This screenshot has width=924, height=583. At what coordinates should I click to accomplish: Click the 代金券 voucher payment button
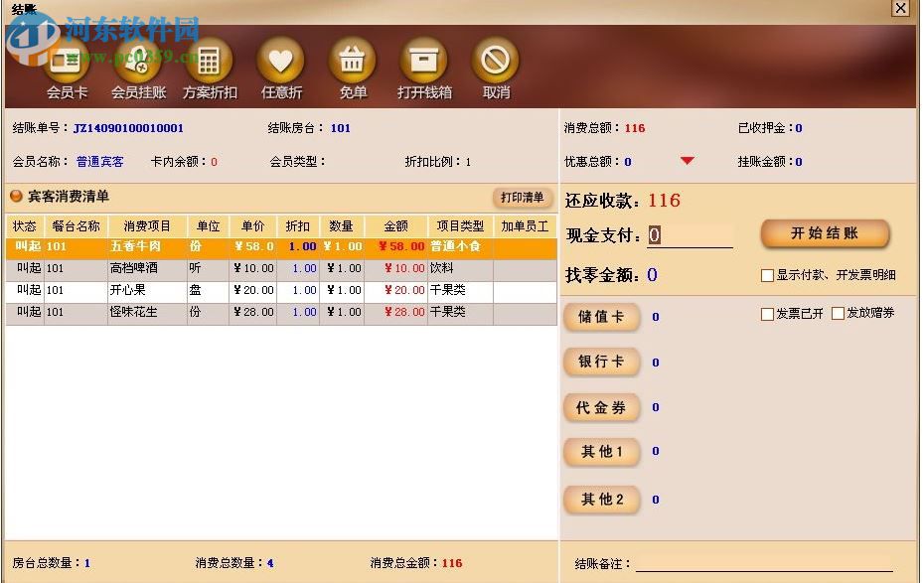tap(601, 407)
